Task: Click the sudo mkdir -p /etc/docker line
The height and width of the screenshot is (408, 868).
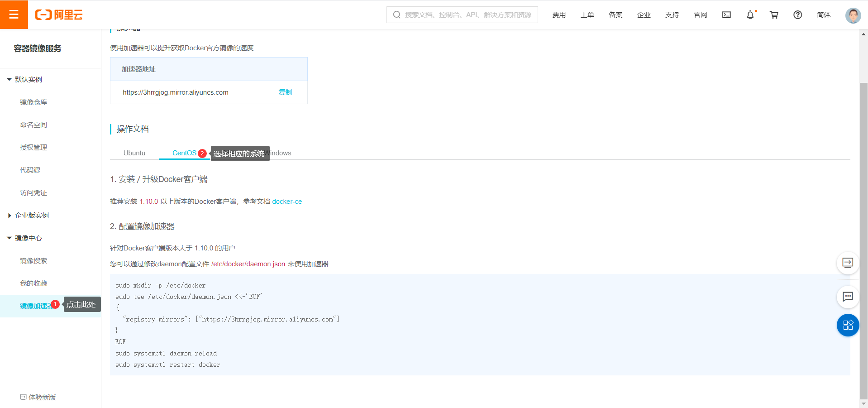Action: coord(161,286)
